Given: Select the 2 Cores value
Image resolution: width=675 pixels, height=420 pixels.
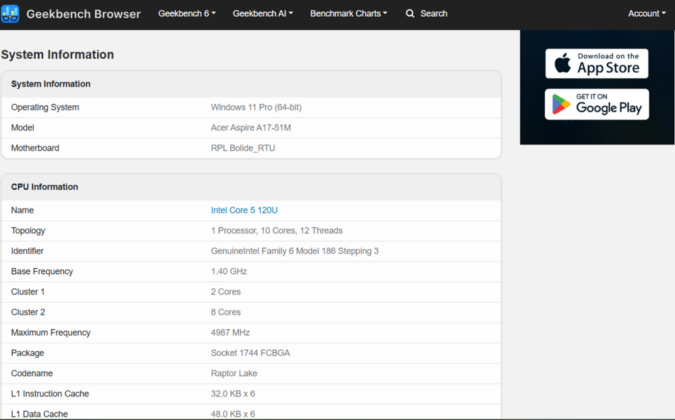Looking at the screenshot, I should coord(226,292).
